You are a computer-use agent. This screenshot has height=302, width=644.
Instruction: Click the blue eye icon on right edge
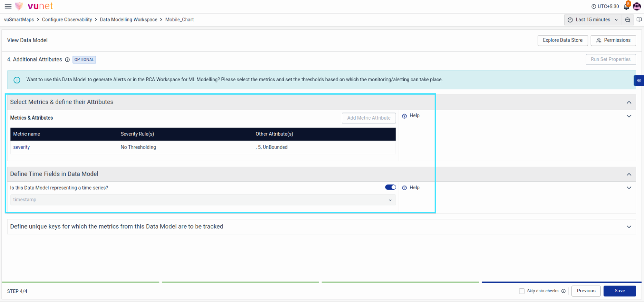[x=639, y=81]
